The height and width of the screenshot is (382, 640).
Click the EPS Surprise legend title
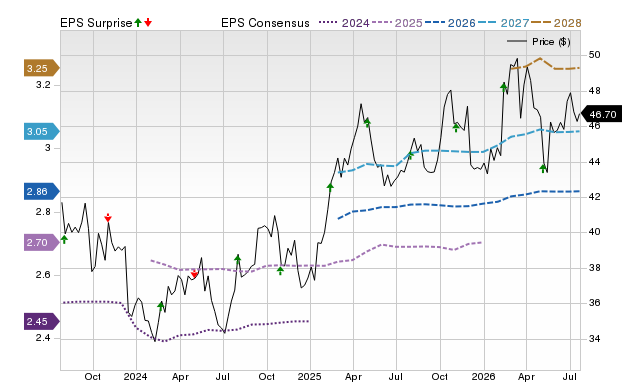(x=96, y=23)
